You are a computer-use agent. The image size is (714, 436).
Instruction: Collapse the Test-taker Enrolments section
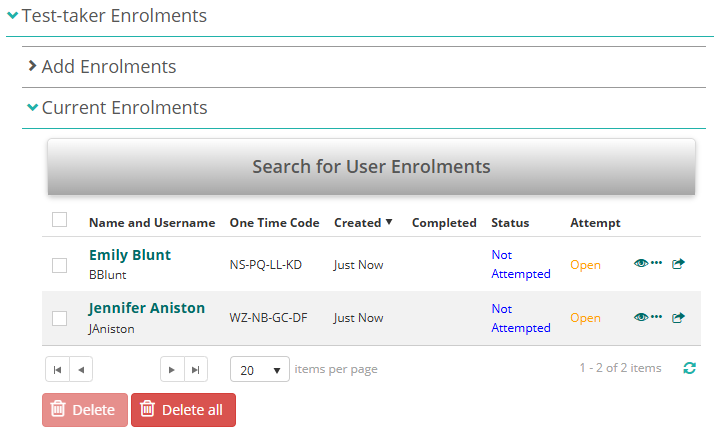click(113, 16)
